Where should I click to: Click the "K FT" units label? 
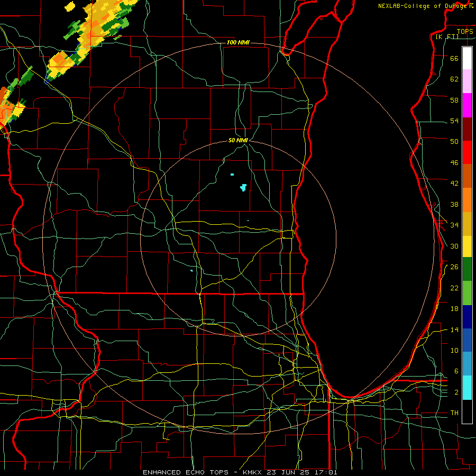tap(447, 36)
